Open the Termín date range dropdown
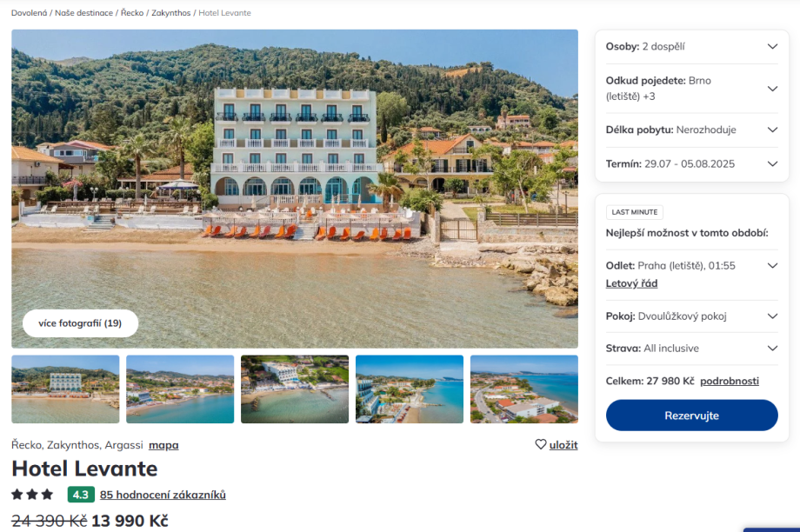The height and width of the screenshot is (532, 800). coord(772,163)
